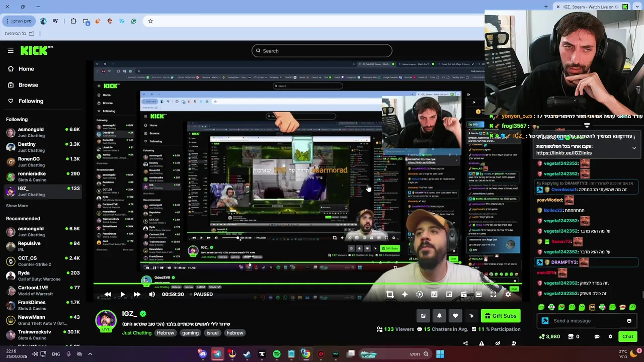The image size is (644, 362).
Task: Go to Home in sidebar
Action: [x=21, y=69]
